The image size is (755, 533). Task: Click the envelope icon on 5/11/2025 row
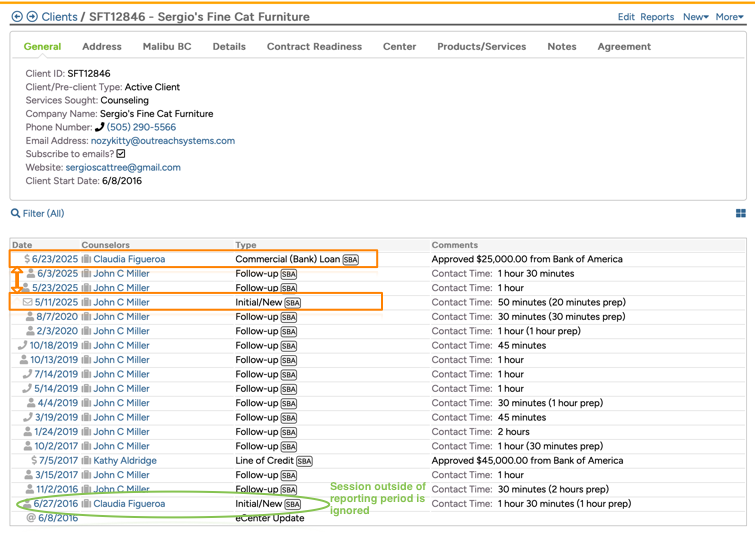27,302
